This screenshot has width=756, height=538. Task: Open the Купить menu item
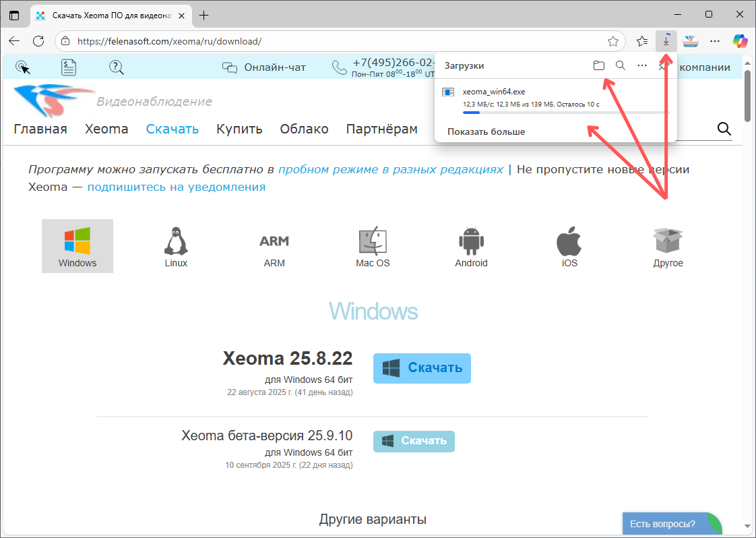[239, 129]
